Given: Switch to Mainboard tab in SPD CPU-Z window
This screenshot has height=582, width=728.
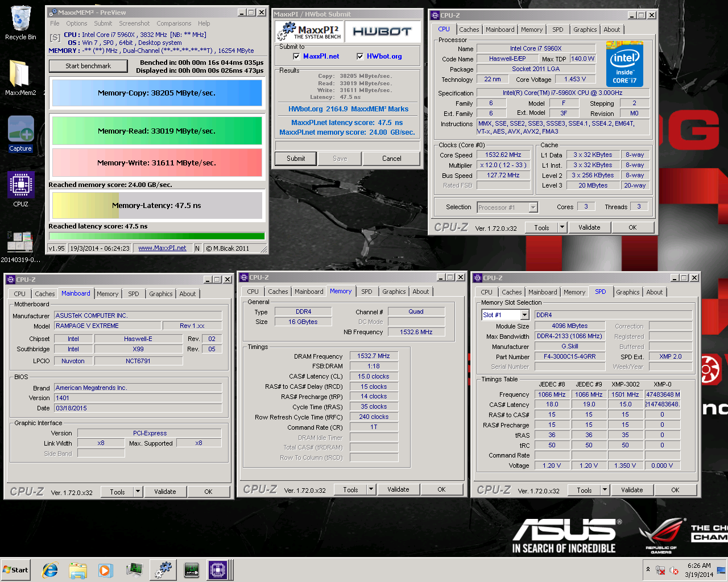Looking at the screenshot, I should pos(543,292).
